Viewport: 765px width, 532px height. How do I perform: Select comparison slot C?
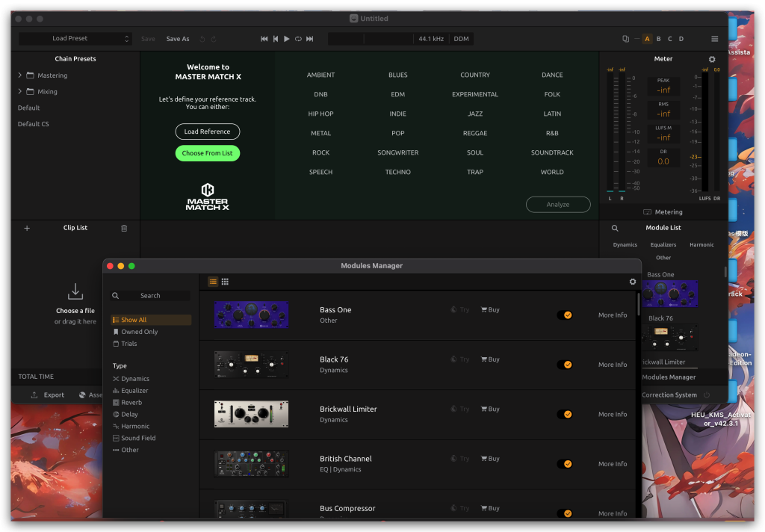[x=670, y=39]
